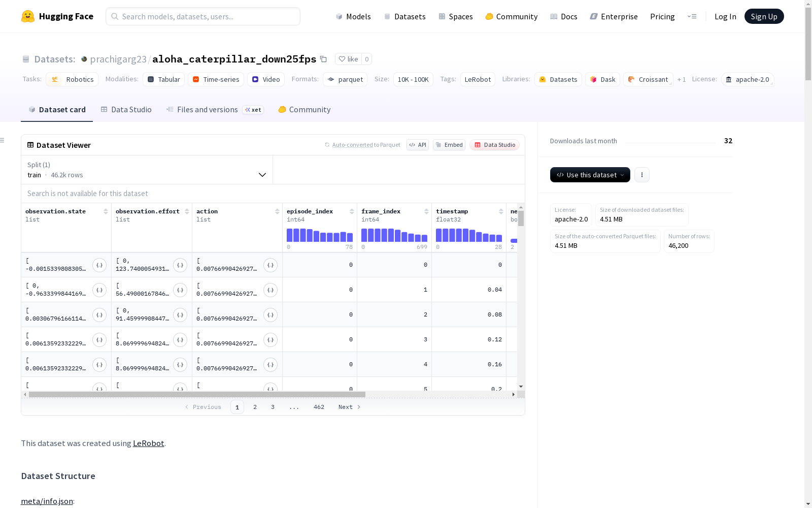Go to Datasets in top navigation

pyautogui.click(x=404, y=16)
